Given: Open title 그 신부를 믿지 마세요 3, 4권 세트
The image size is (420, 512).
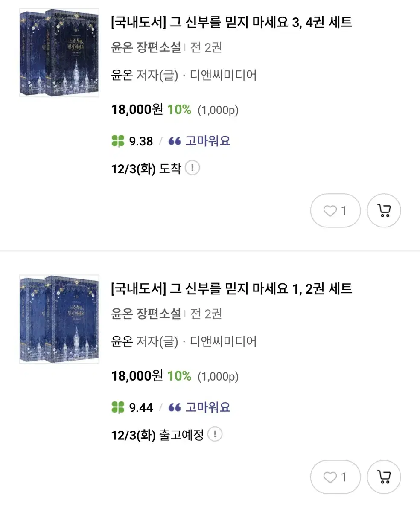Looking at the screenshot, I should click(231, 22).
